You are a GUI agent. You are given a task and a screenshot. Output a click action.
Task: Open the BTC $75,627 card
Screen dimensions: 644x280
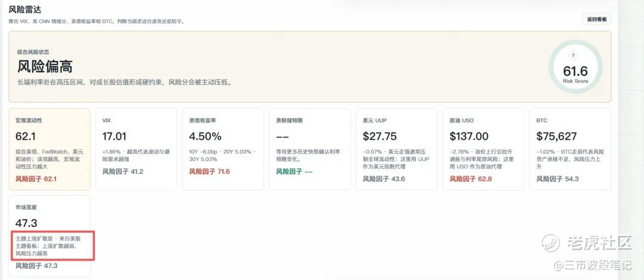pos(570,149)
